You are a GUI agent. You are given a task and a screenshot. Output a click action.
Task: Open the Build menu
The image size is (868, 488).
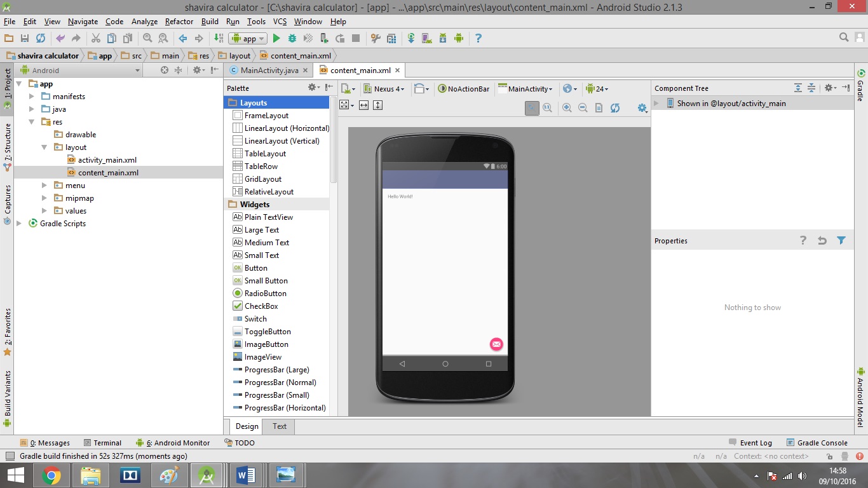coord(209,21)
